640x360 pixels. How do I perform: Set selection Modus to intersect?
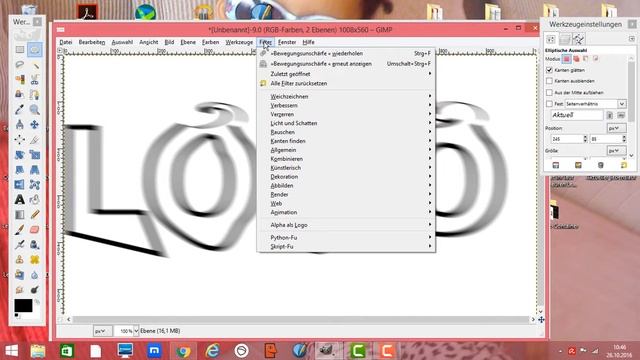596,59
